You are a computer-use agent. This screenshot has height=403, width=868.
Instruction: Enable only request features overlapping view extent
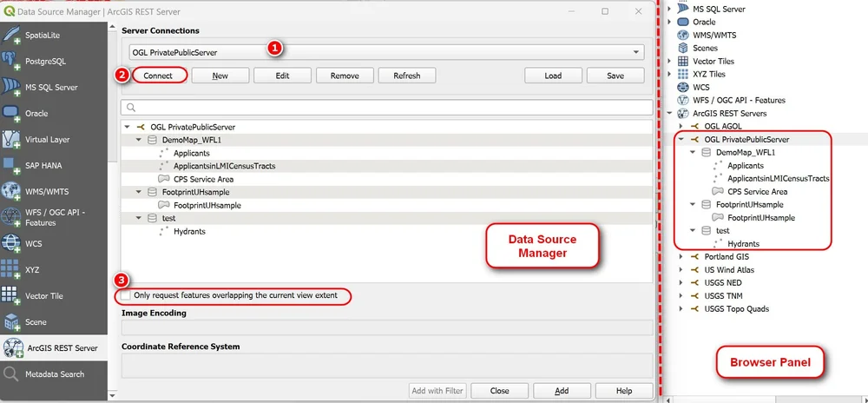[126, 295]
